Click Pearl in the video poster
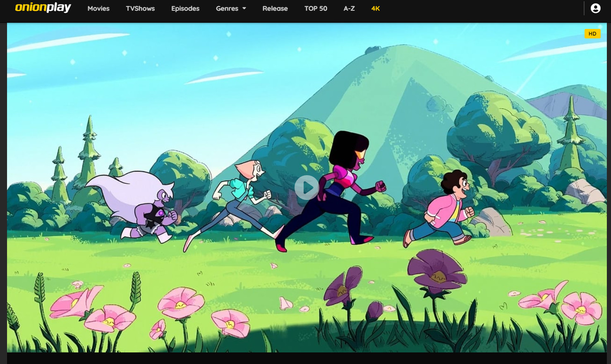This screenshot has width=611, height=364. coord(240,194)
